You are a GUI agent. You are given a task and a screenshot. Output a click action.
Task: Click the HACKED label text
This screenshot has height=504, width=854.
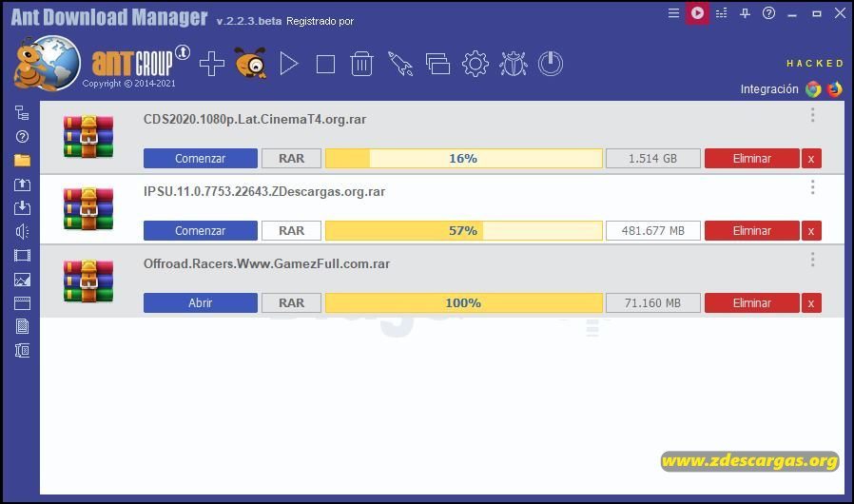coord(815,63)
